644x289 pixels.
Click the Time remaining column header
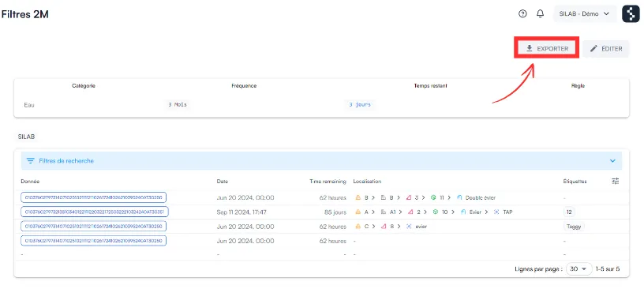(328, 182)
